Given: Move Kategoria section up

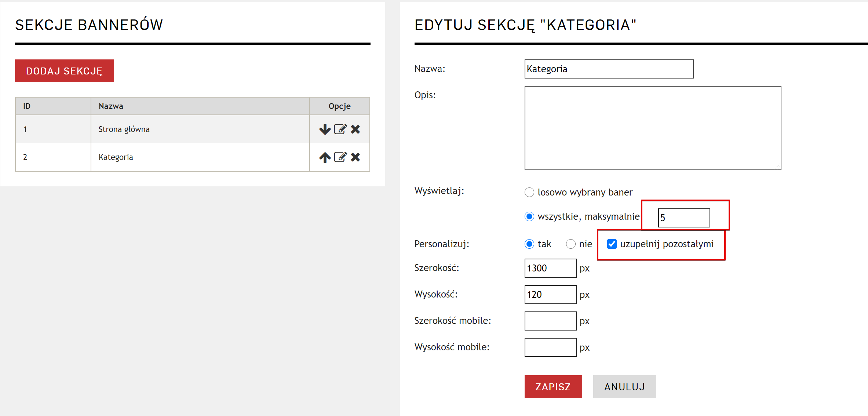Looking at the screenshot, I should (x=325, y=157).
